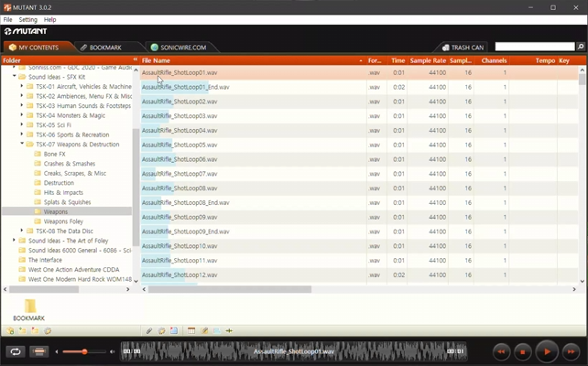This screenshot has width=588, height=366.
Task: Collapse the TSK-07 Weapons & Destruction folder
Action: pyautogui.click(x=22, y=144)
